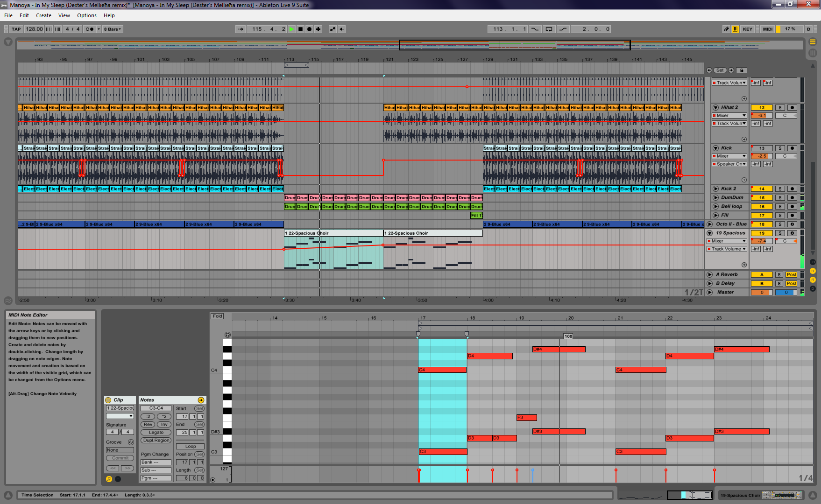The image size is (821, 504).
Task: Collapse the Hihat 2 track
Action: coord(715,107)
